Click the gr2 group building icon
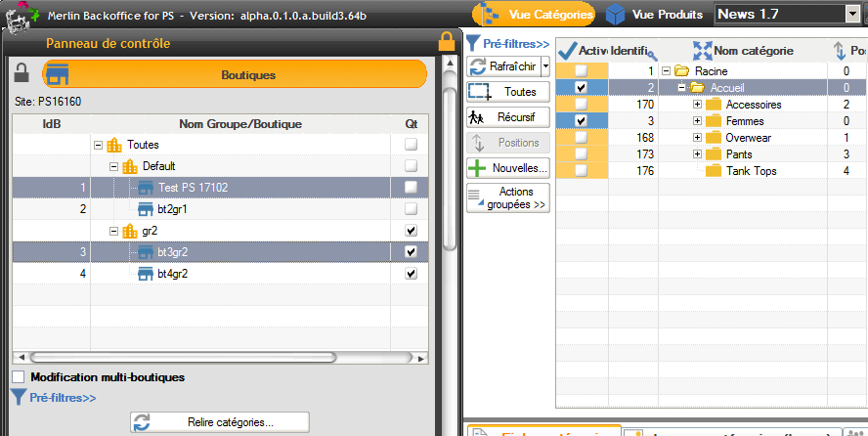The image size is (868, 436). (130, 231)
